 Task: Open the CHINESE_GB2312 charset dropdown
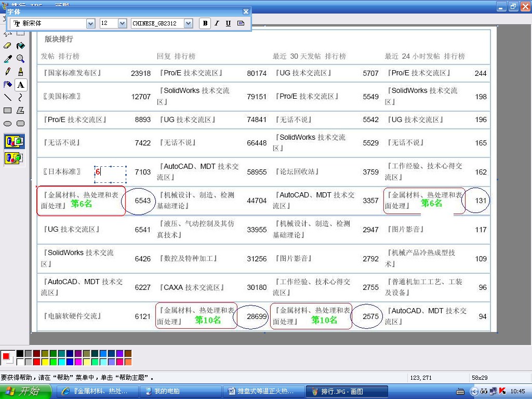point(188,23)
